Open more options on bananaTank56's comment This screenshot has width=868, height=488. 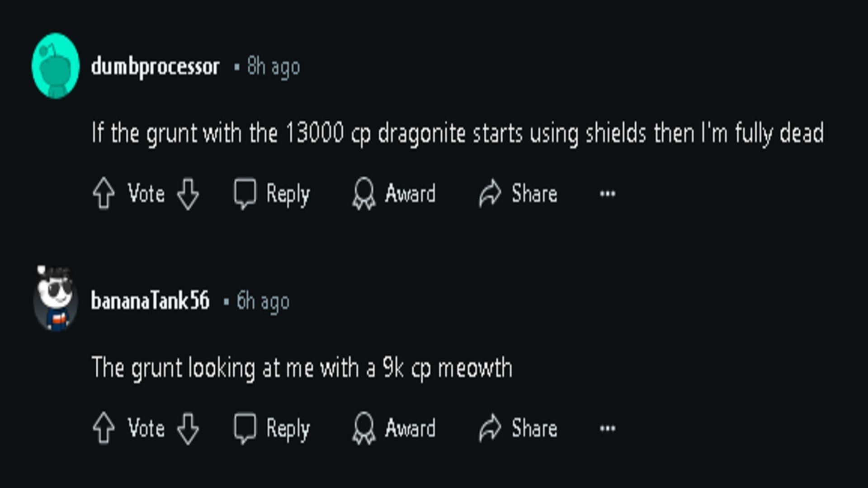pyautogui.click(x=608, y=428)
